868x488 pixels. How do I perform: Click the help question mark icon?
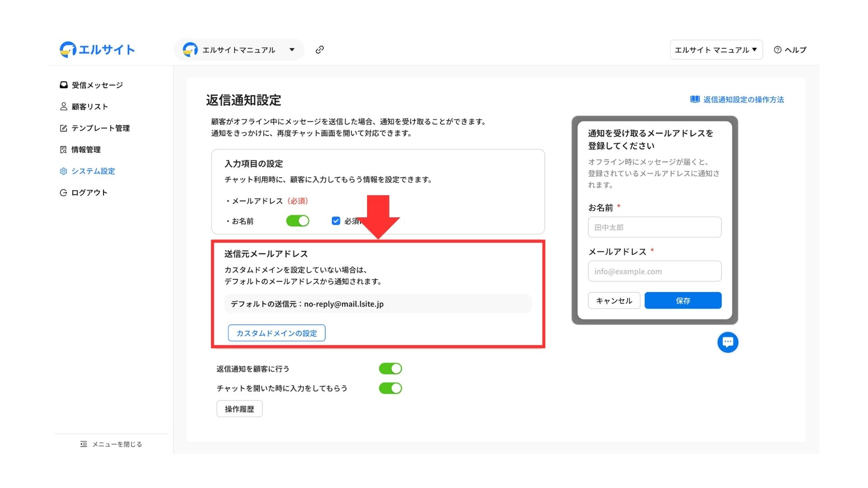coord(778,50)
